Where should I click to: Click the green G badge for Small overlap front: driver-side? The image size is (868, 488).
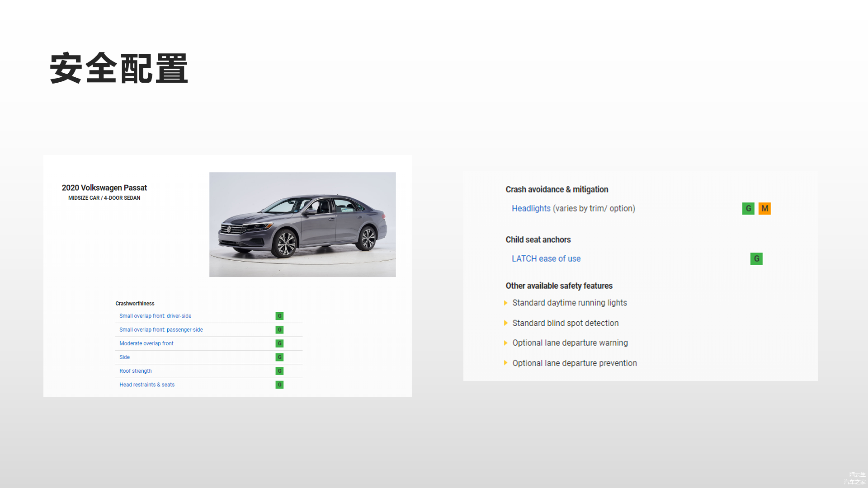[x=279, y=316]
